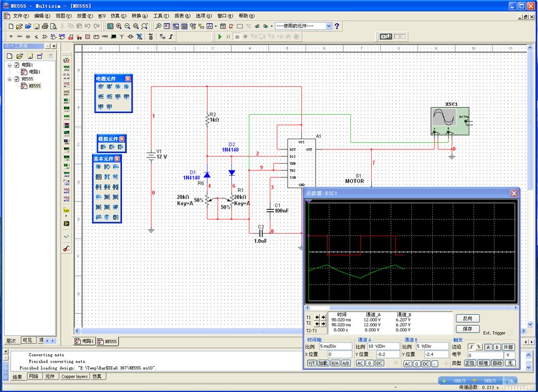The height and width of the screenshot is (392, 538).
Task: Click the Open file folder icon
Action: [x=19, y=26]
